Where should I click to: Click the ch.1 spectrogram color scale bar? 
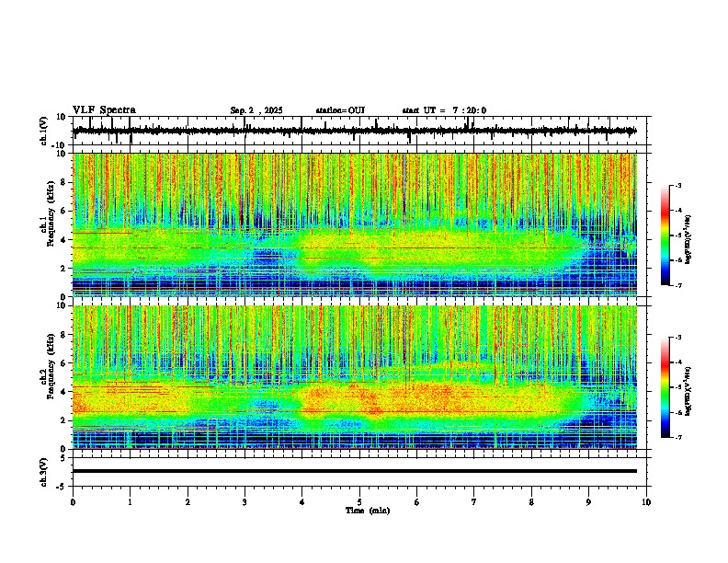[x=665, y=236]
